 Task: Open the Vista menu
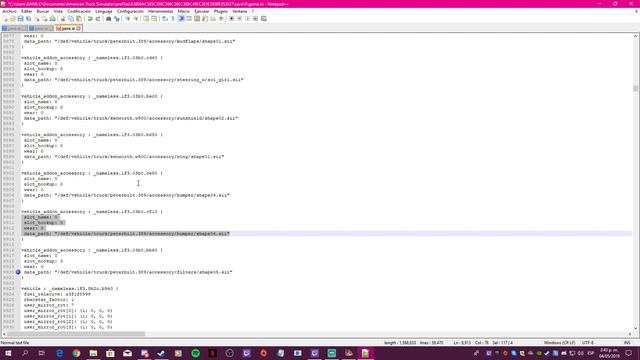click(58, 11)
